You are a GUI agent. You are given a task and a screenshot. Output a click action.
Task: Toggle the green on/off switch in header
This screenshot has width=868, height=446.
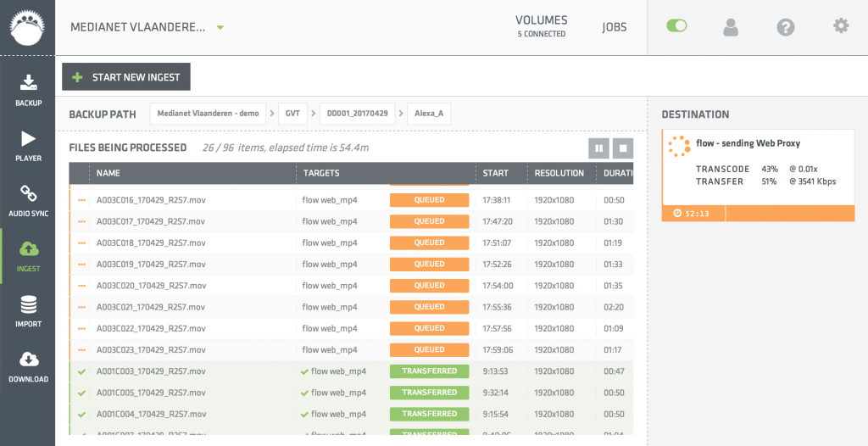(x=676, y=26)
